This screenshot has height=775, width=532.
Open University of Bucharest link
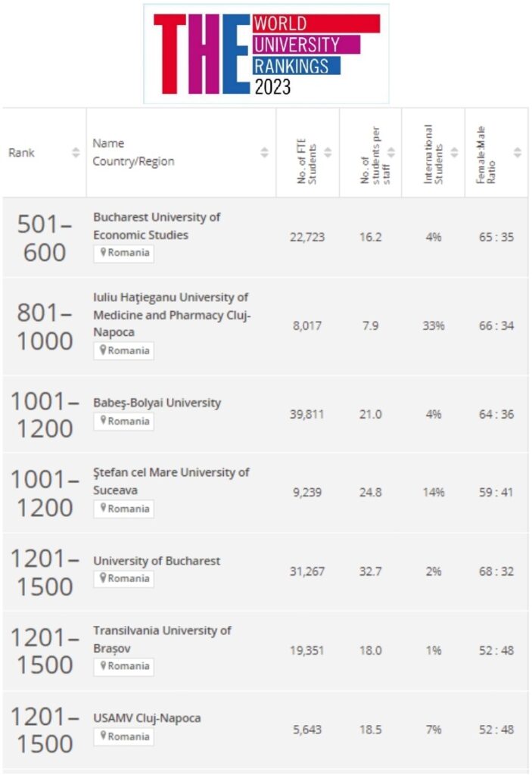157,561
